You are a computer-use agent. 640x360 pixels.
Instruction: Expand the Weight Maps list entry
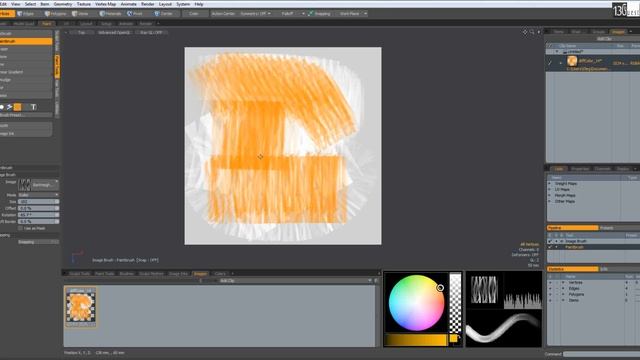549,184
